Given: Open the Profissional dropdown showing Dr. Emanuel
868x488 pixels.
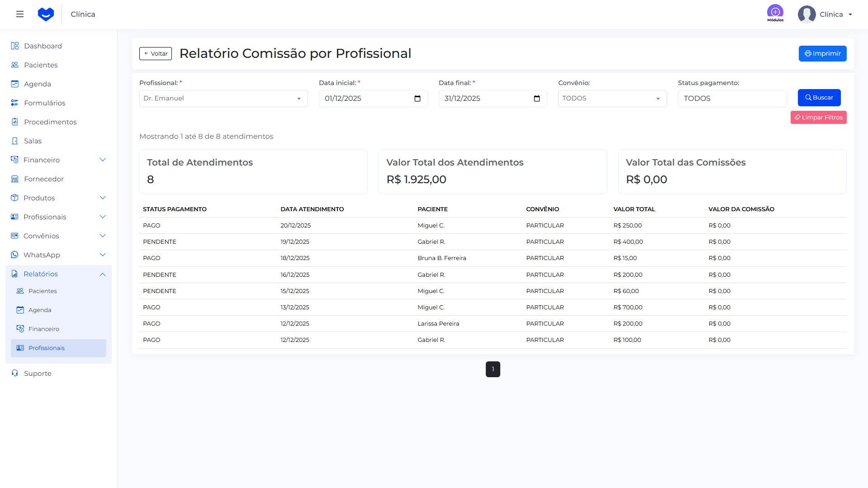Looking at the screenshot, I should click(223, 99).
